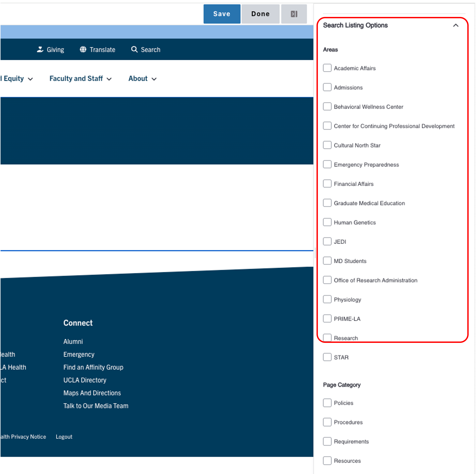Select the JEDI area checkbox
The width and height of the screenshot is (476, 474).
[x=327, y=242]
